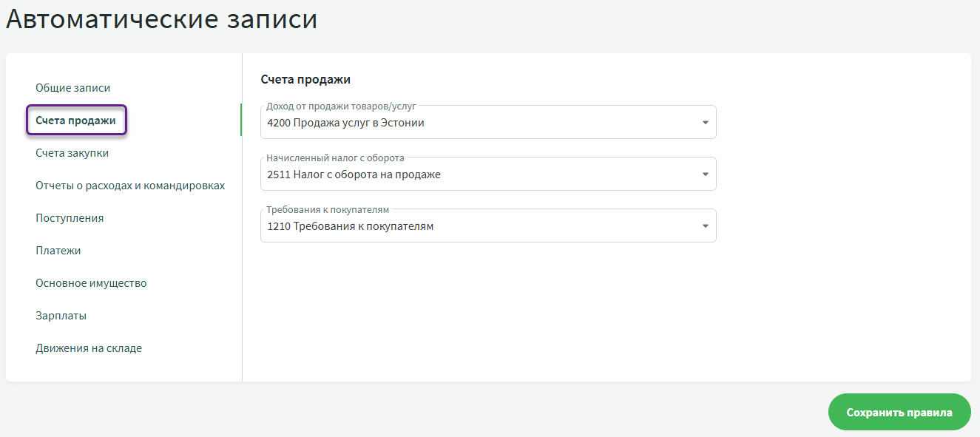The width and height of the screenshot is (980, 437).
Task: Click the Начисленный налог с оборота field label
Action: click(x=335, y=158)
